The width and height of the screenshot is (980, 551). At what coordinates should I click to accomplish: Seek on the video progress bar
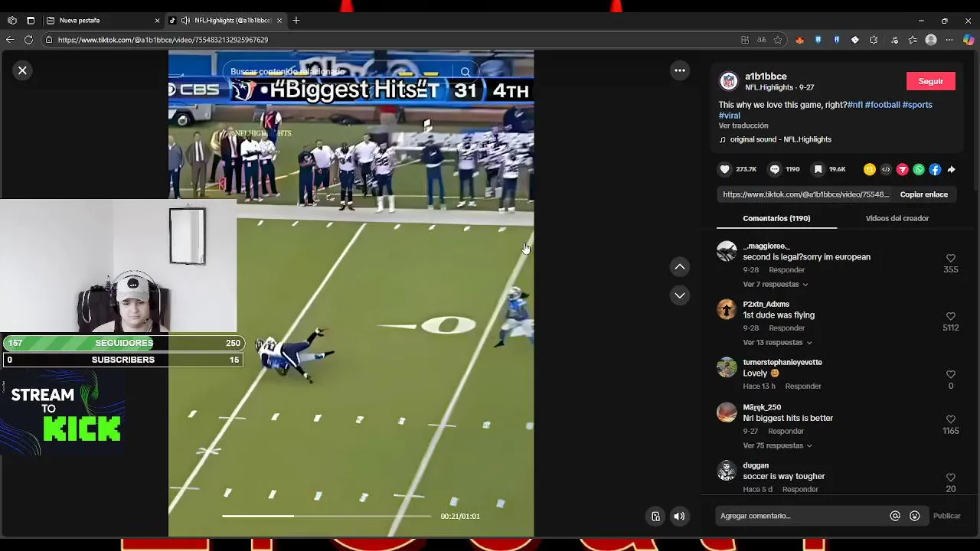[x=326, y=517]
